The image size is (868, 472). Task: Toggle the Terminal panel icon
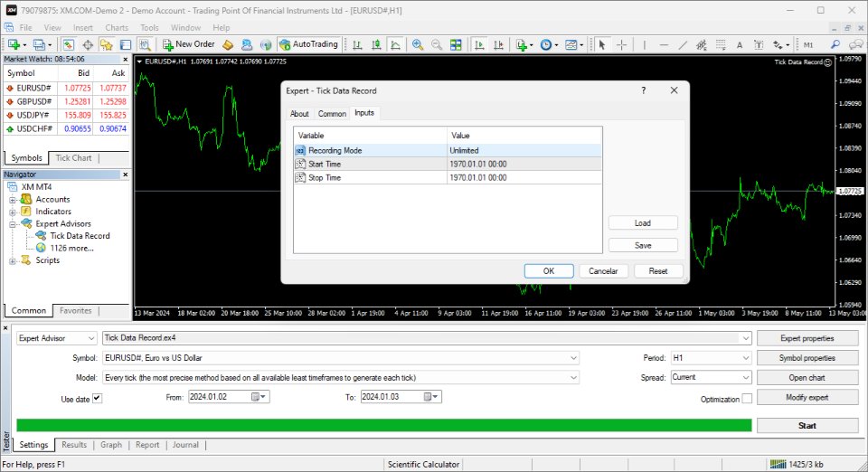(x=126, y=45)
